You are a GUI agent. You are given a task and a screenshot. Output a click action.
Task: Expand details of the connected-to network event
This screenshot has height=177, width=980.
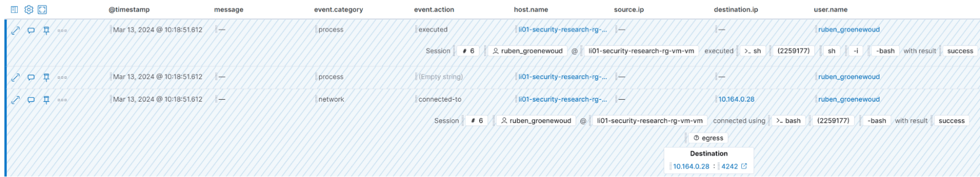pos(15,100)
